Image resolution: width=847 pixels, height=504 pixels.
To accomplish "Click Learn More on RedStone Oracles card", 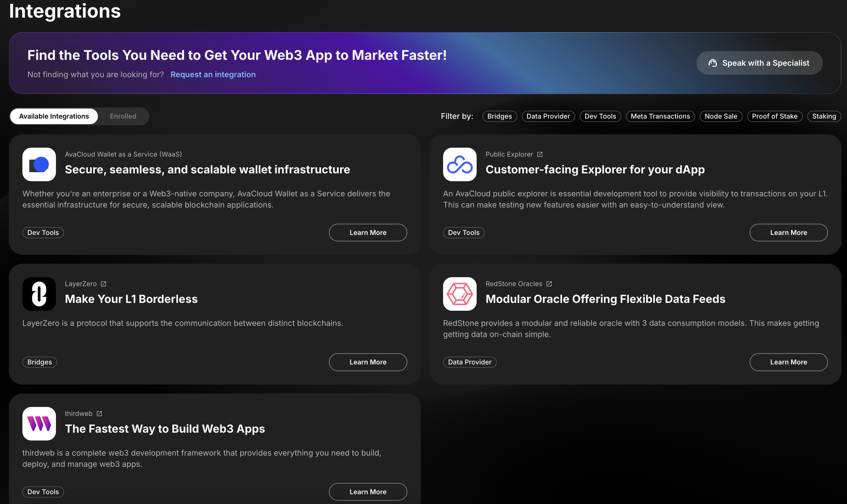I will (788, 362).
